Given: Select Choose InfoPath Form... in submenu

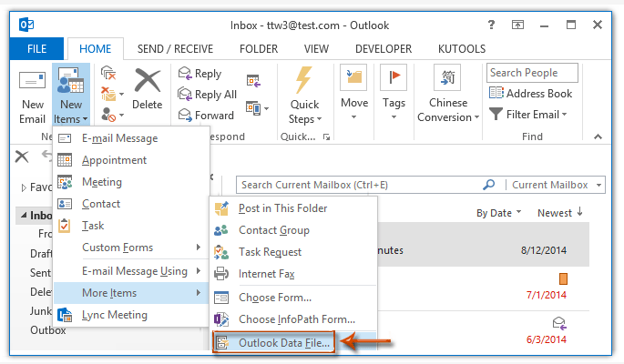Looking at the screenshot, I should [x=293, y=319].
